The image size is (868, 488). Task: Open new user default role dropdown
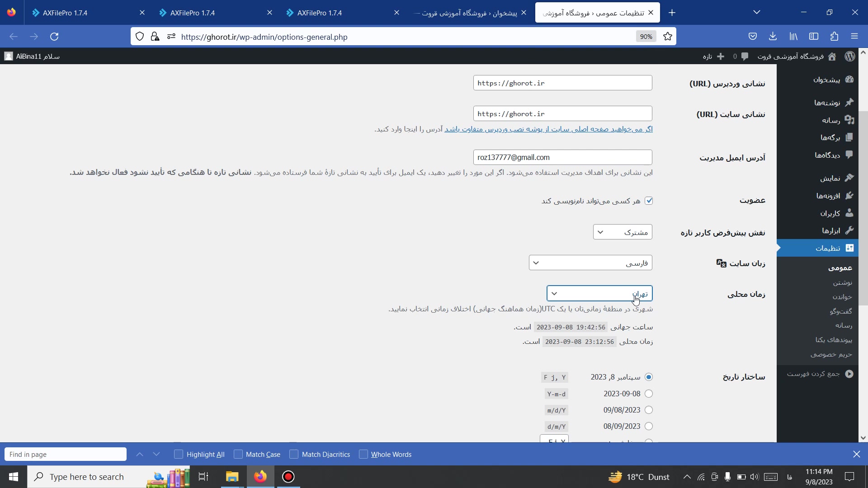click(623, 232)
